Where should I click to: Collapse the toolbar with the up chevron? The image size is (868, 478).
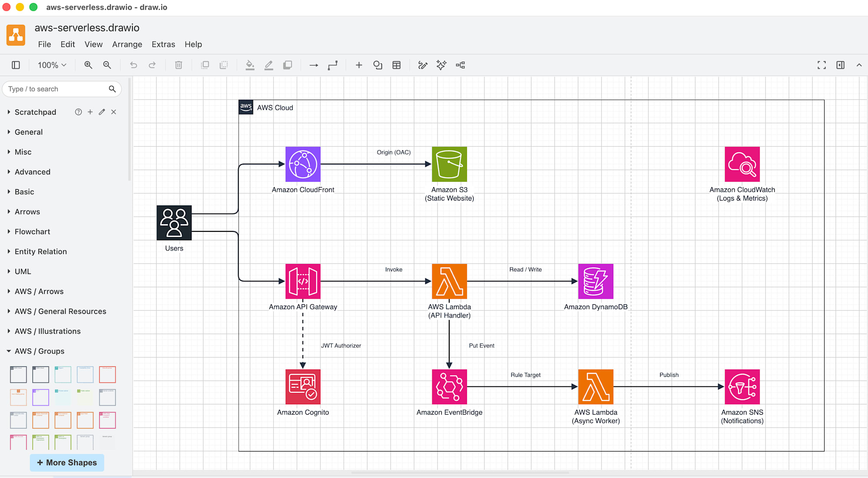[859, 65]
